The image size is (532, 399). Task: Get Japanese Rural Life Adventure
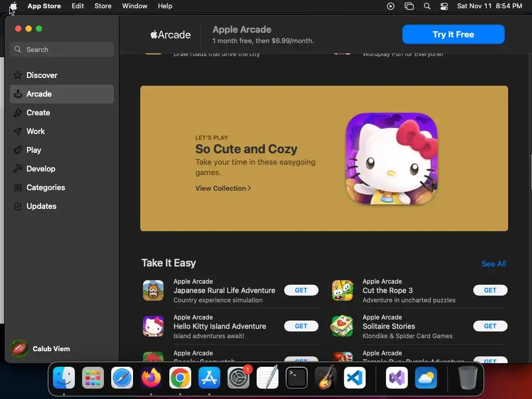[x=301, y=290]
